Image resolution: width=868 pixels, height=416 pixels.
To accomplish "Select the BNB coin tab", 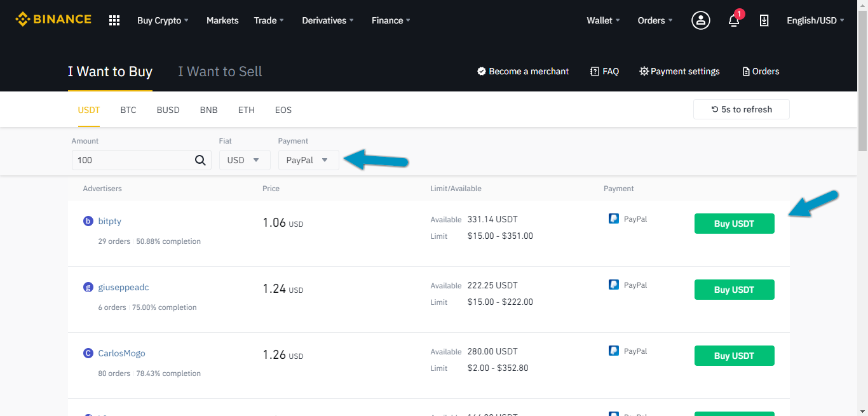I will (x=209, y=110).
